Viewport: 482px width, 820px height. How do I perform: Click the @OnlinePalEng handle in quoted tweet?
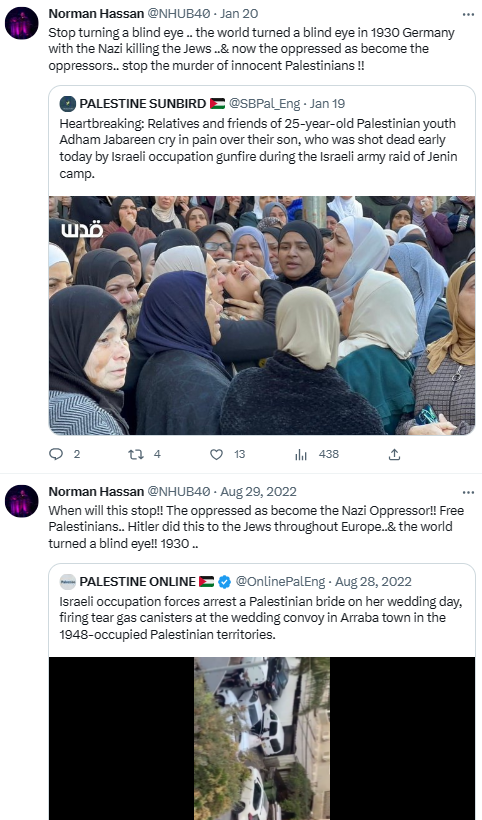tap(280, 582)
